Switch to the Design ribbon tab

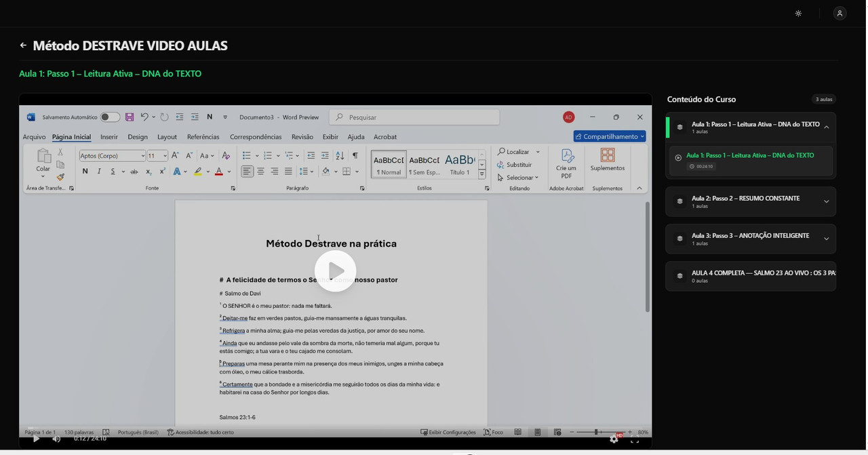coord(138,137)
